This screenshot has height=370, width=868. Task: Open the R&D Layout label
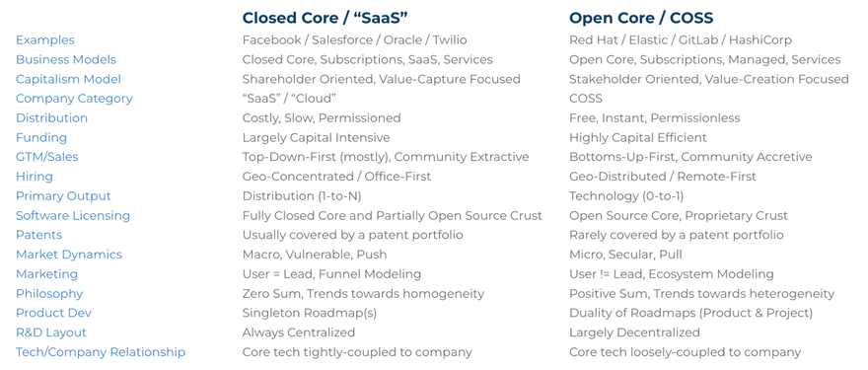point(51,333)
